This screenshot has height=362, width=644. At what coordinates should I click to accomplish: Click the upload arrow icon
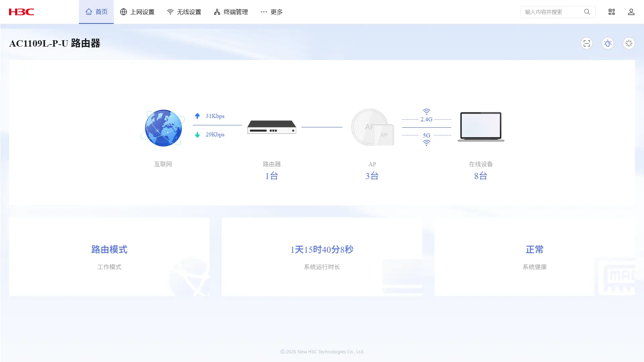point(197,116)
